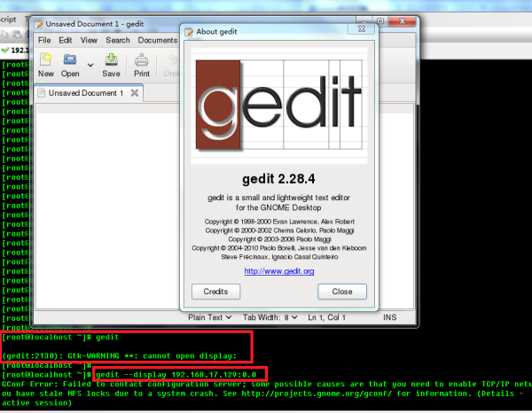Image resolution: width=532 pixels, height=413 pixels.
Task: Maximize the gedit main window
Action: (x=380, y=21)
